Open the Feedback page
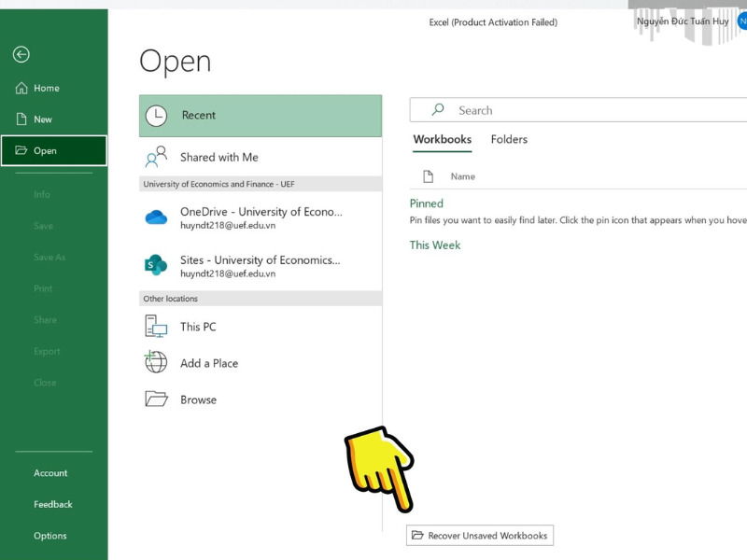The width and height of the screenshot is (747, 560). click(54, 504)
